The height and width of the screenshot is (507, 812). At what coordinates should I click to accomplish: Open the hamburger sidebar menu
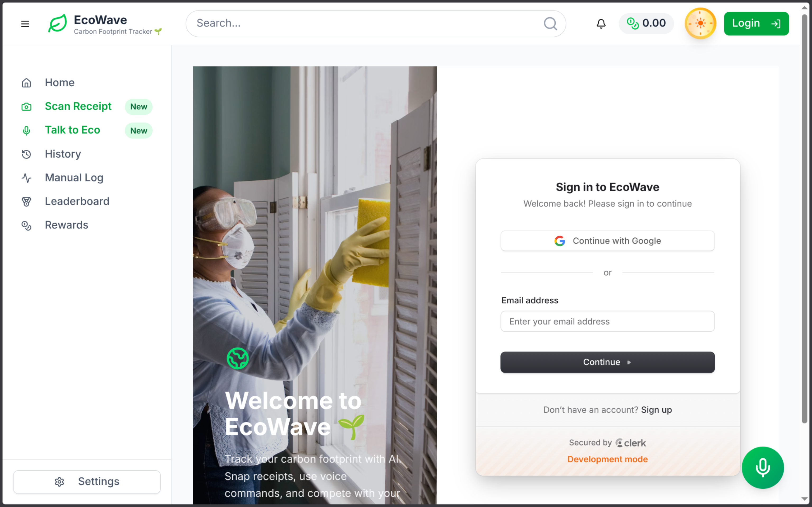tap(25, 24)
